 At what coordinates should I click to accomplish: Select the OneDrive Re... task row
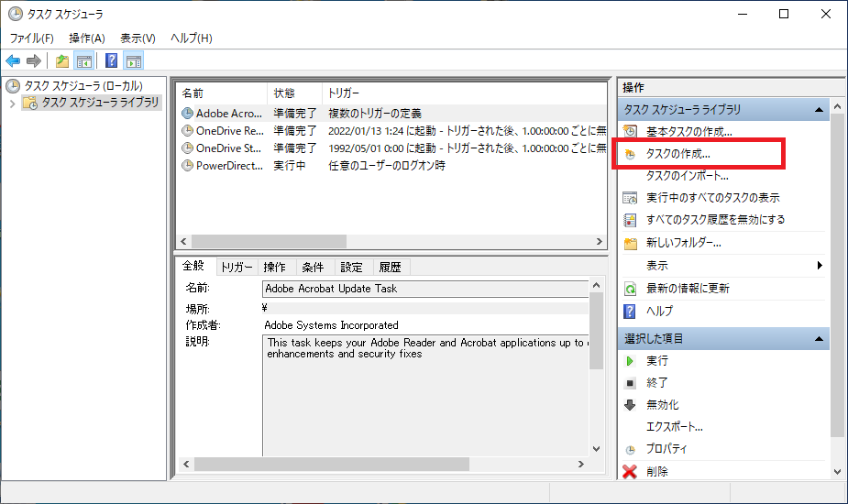(x=393, y=131)
